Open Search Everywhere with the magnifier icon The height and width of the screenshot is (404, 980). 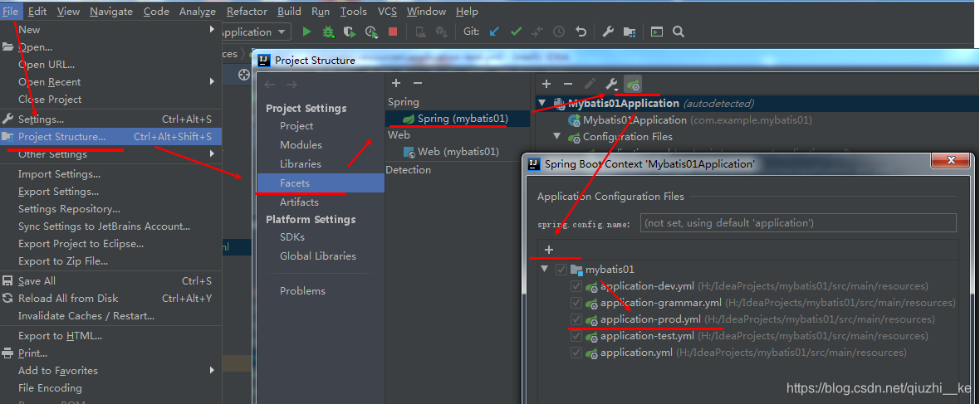[x=679, y=32]
